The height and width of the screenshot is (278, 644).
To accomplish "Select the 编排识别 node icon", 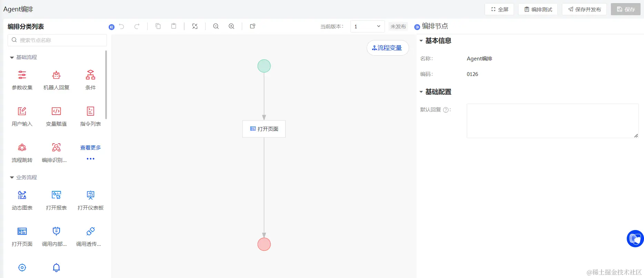I will (x=56, y=147).
